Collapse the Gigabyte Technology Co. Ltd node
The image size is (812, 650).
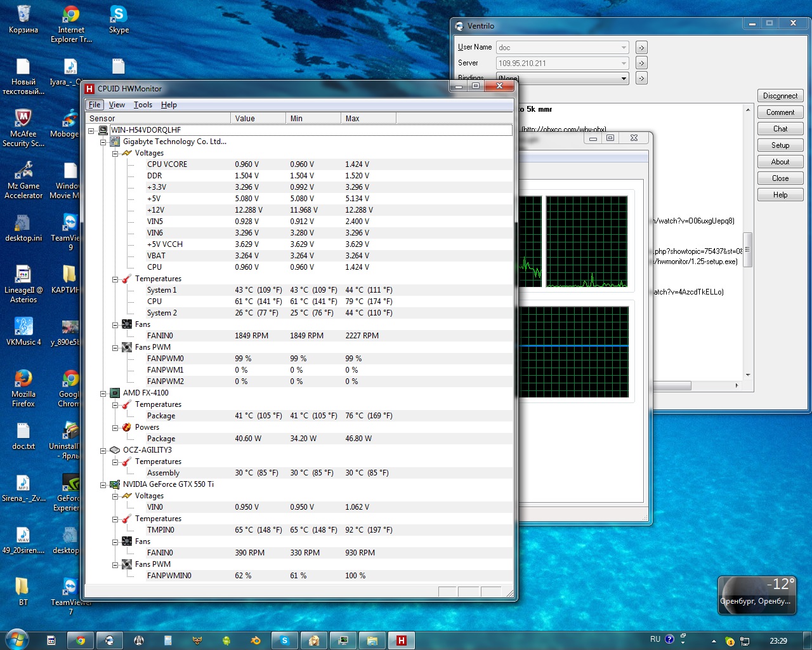point(103,142)
